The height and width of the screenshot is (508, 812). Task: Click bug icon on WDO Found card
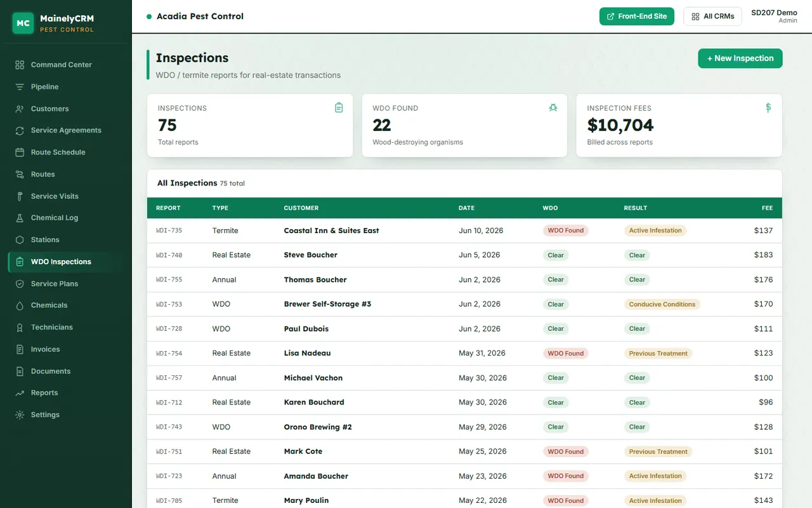click(x=553, y=108)
